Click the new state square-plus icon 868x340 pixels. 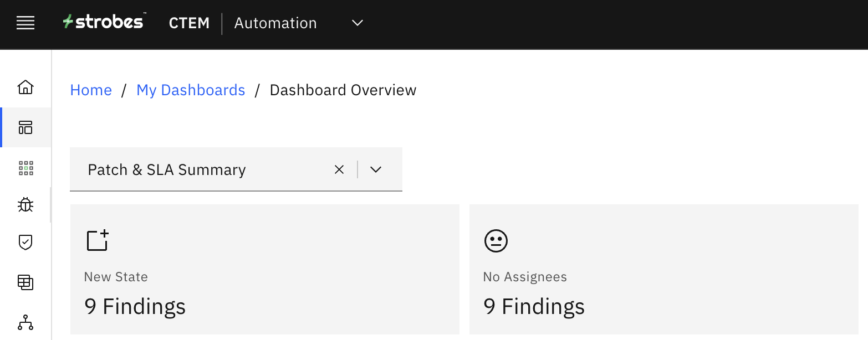pyautogui.click(x=98, y=240)
